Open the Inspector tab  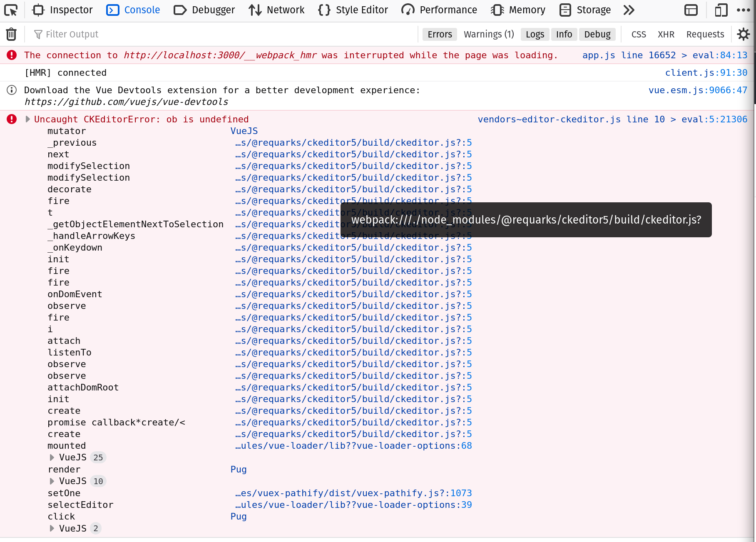(62, 10)
